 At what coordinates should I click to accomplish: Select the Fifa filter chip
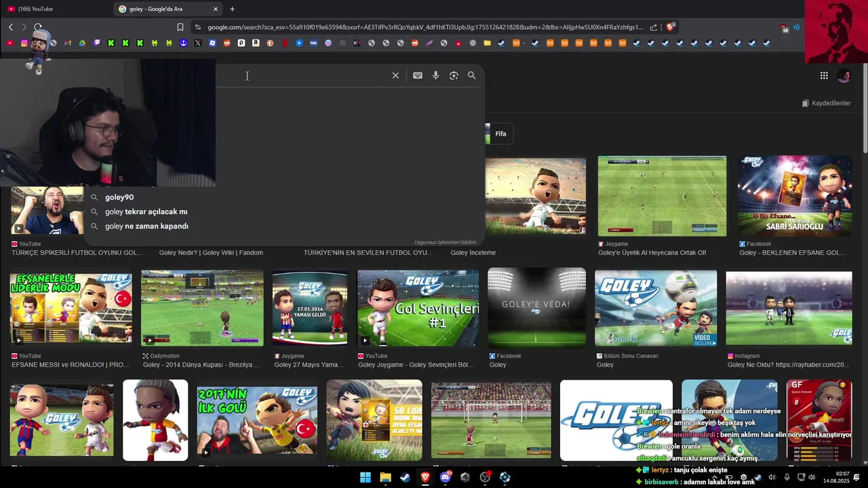499,134
